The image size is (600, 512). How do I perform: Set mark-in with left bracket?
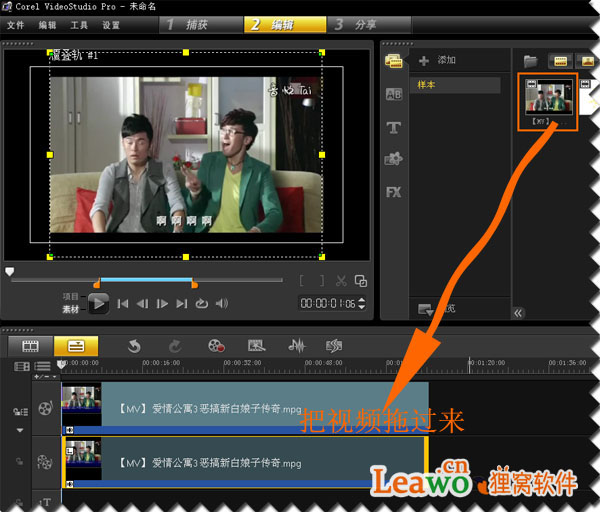point(302,281)
